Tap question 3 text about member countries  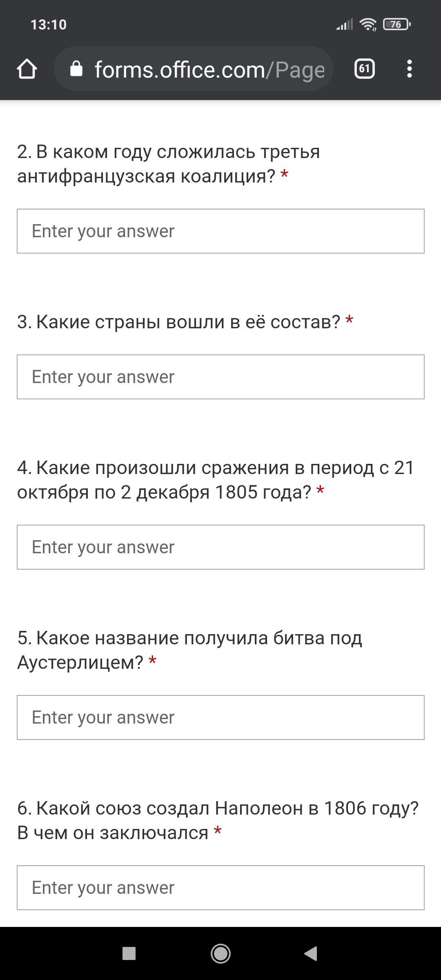pyautogui.click(x=179, y=322)
